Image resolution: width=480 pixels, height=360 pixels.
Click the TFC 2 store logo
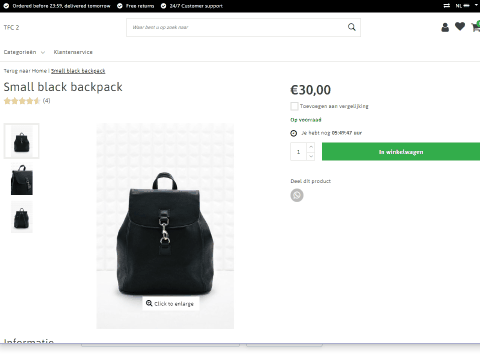11,27
